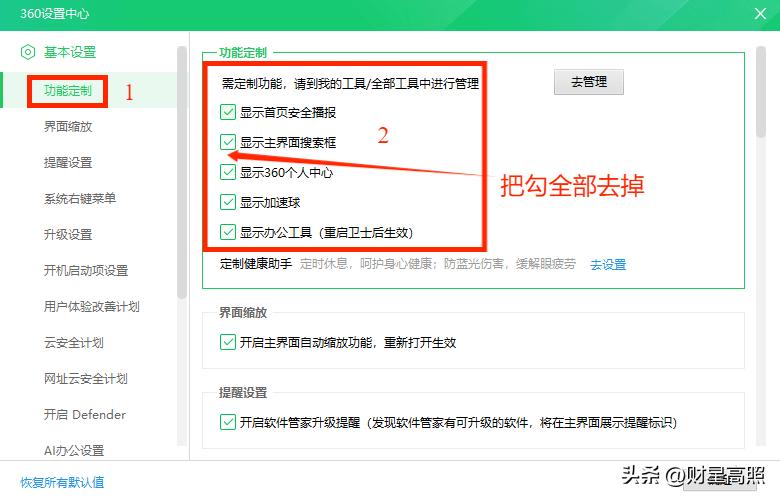Click the main panel vertical scrollbar
The height and width of the screenshot is (500, 780).
coord(761,92)
